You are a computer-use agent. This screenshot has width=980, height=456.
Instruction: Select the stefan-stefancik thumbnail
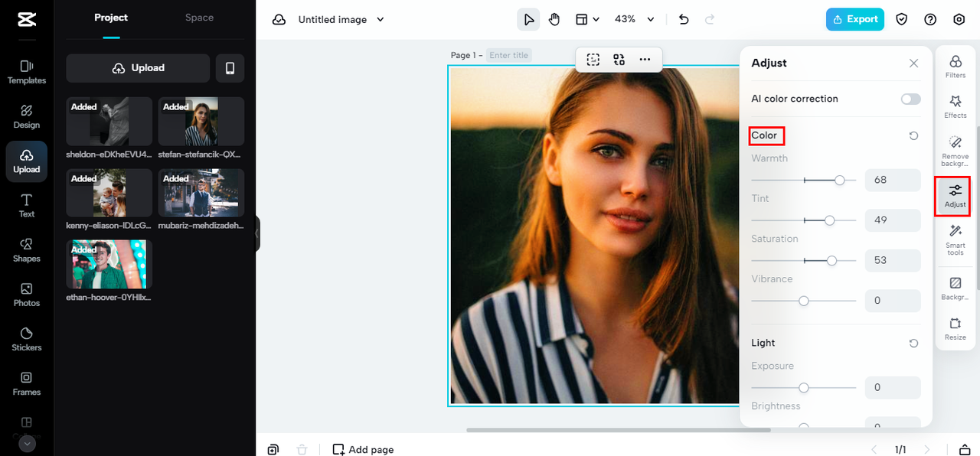pyautogui.click(x=201, y=121)
